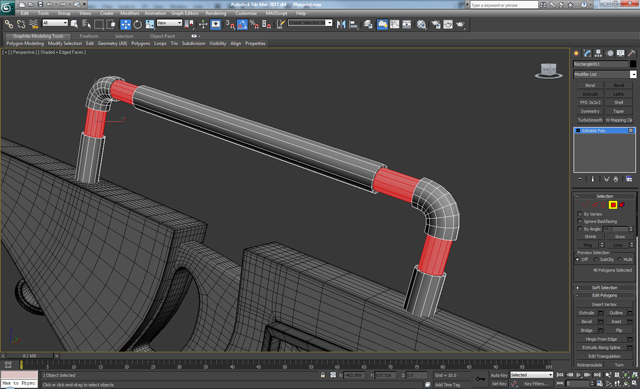
Task: Click the Rectangular Selection Region icon
Action: [x=99, y=24]
